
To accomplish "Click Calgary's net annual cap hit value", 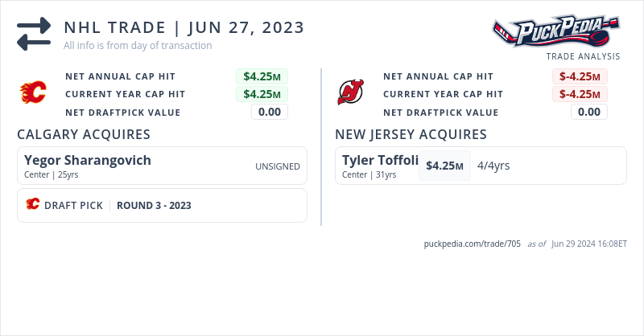I will pyautogui.click(x=262, y=76).
